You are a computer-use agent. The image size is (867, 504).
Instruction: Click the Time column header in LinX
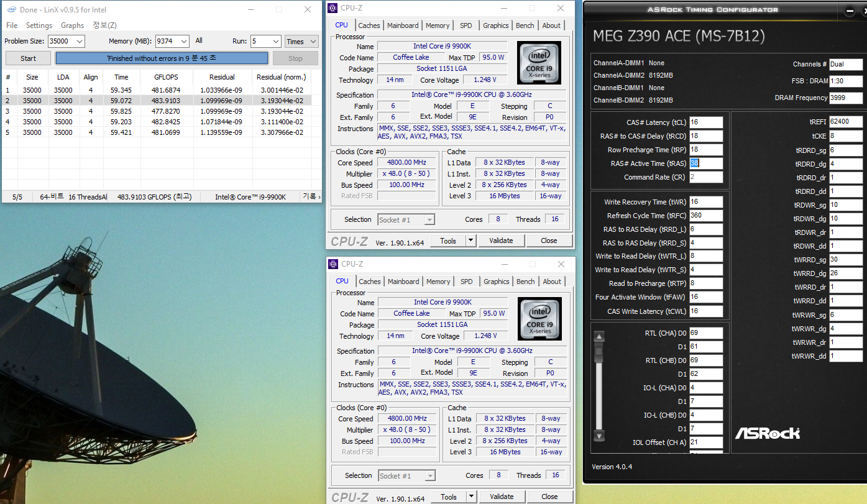(122, 77)
